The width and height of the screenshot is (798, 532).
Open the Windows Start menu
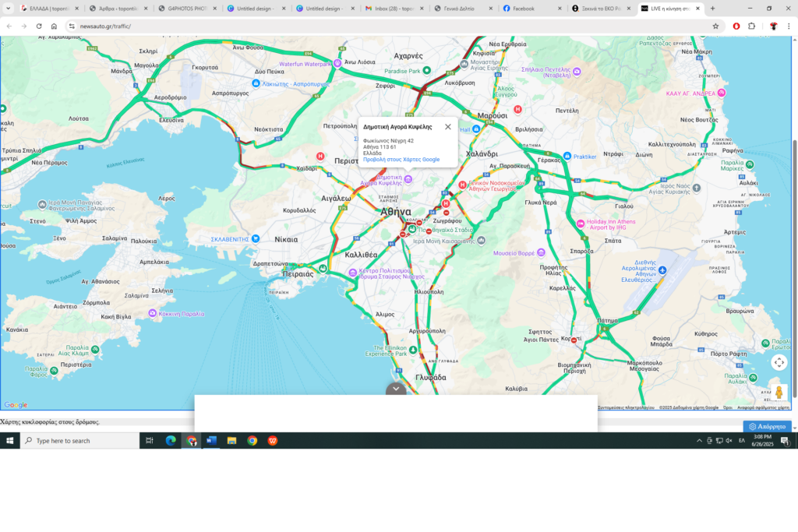click(9, 440)
